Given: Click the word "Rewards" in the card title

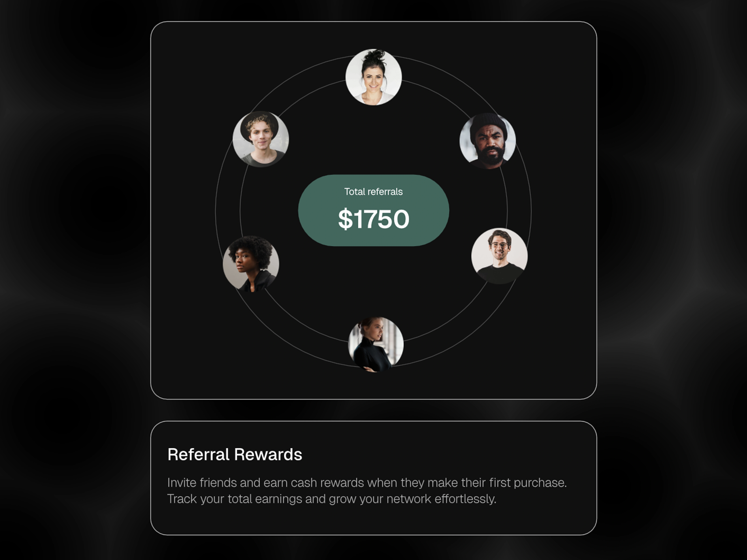Looking at the screenshot, I should [268, 454].
